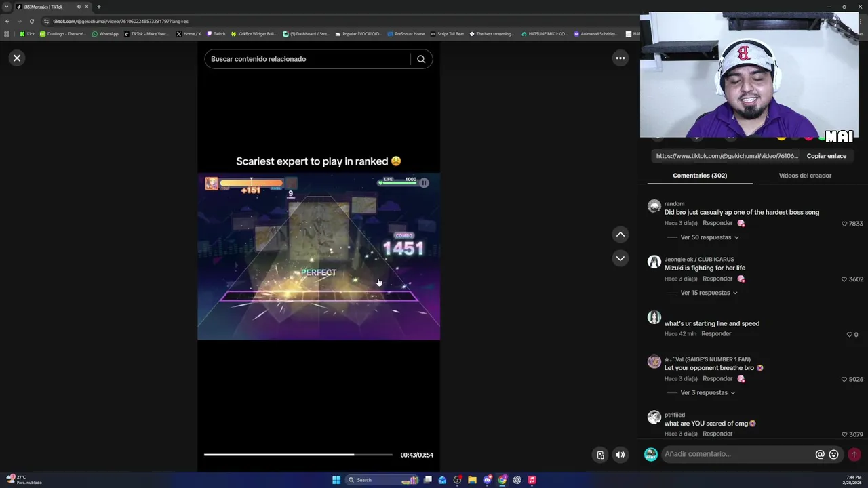Open the WhatsApp bookmark
Screen dimensions: 868x488
point(105,34)
